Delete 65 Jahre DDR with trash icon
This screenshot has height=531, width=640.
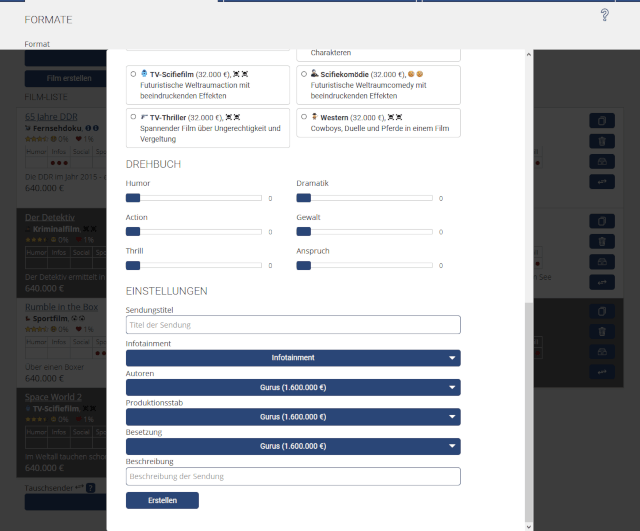602,141
